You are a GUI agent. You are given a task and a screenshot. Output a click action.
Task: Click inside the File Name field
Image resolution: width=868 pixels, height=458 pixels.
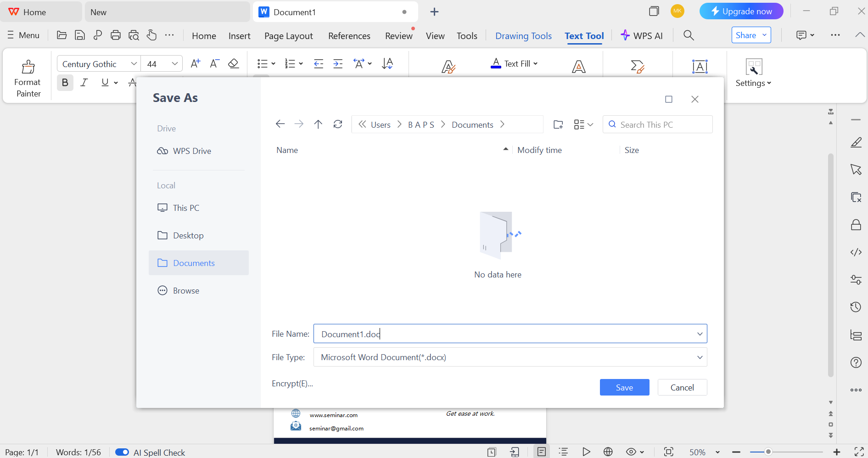pyautogui.click(x=459, y=334)
